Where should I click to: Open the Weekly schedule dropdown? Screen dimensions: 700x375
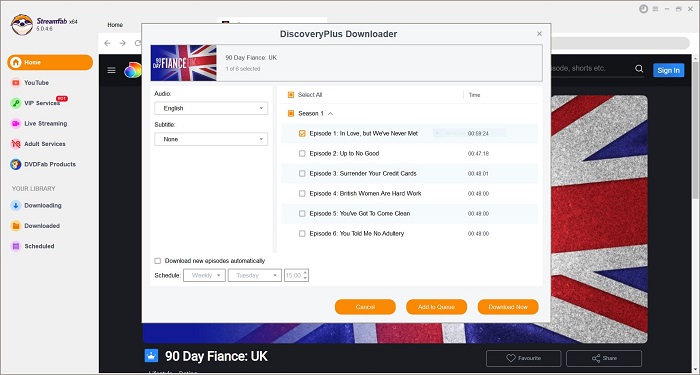[204, 275]
